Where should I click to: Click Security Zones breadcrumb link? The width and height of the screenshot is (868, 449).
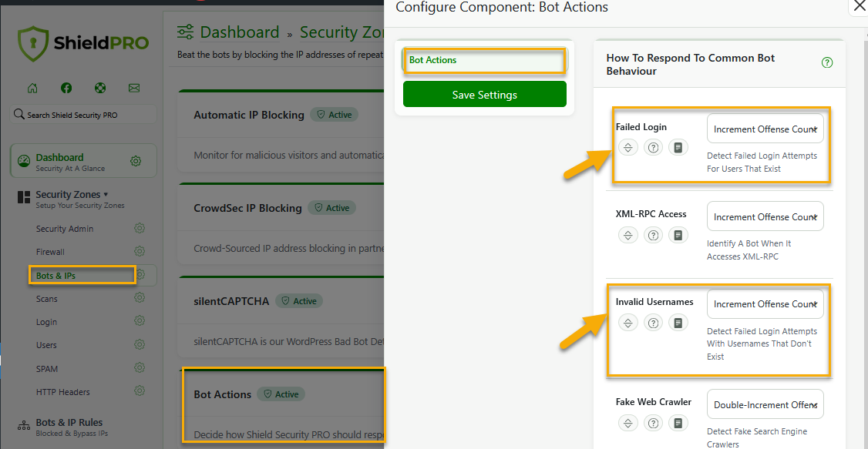point(342,32)
